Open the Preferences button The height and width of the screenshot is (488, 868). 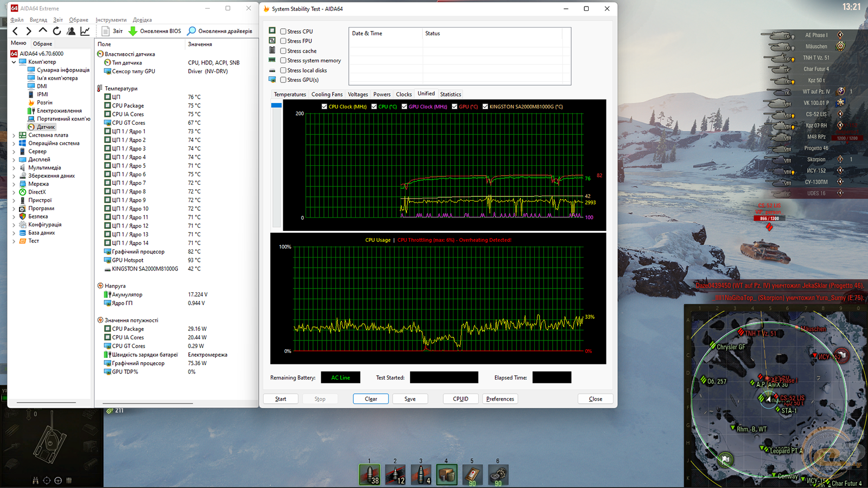[x=500, y=399]
